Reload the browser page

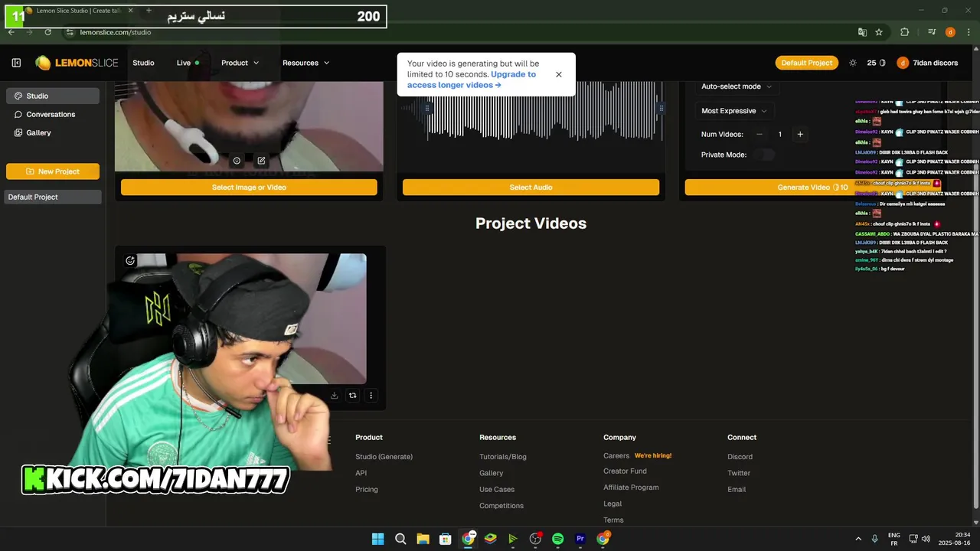[x=47, y=32]
